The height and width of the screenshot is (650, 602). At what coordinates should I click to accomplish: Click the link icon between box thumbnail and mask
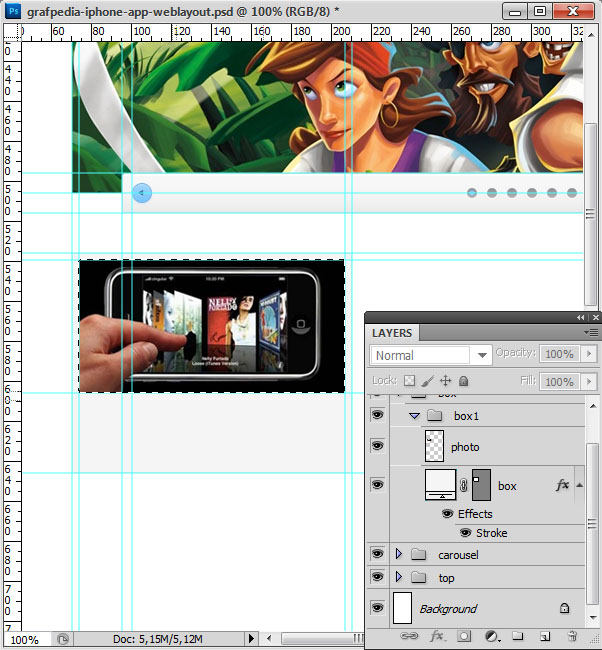click(464, 485)
